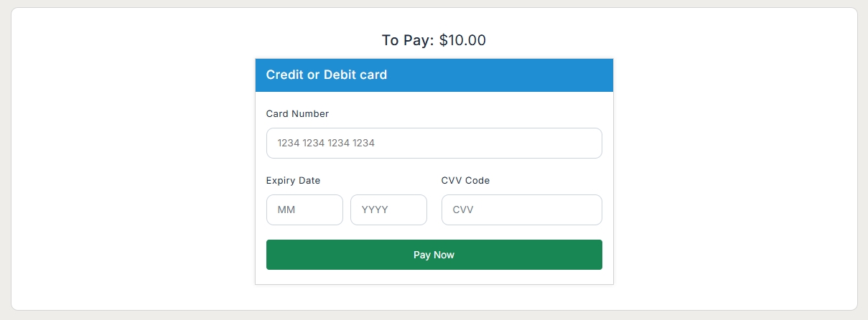This screenshot has width=868, height=320.
Task: Click the blue card form header bar
Action: pos(434,75)
